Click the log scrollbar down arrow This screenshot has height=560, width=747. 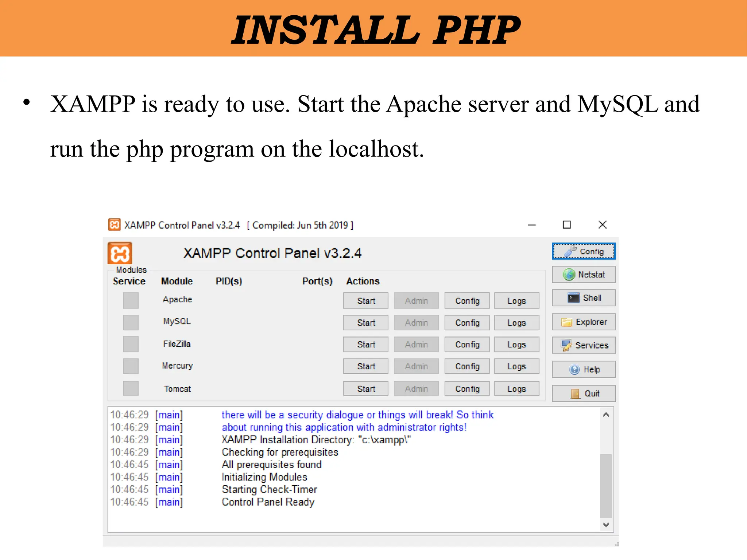pos(606,525)
